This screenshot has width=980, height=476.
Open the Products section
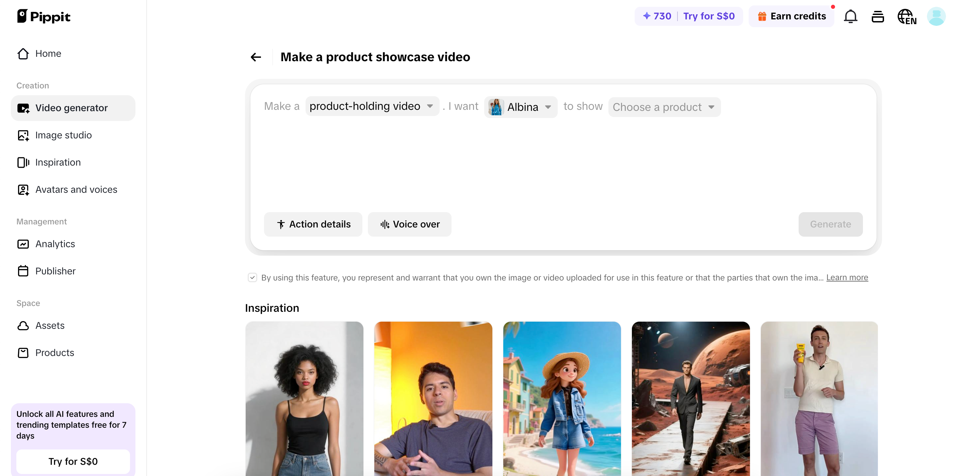54,353
